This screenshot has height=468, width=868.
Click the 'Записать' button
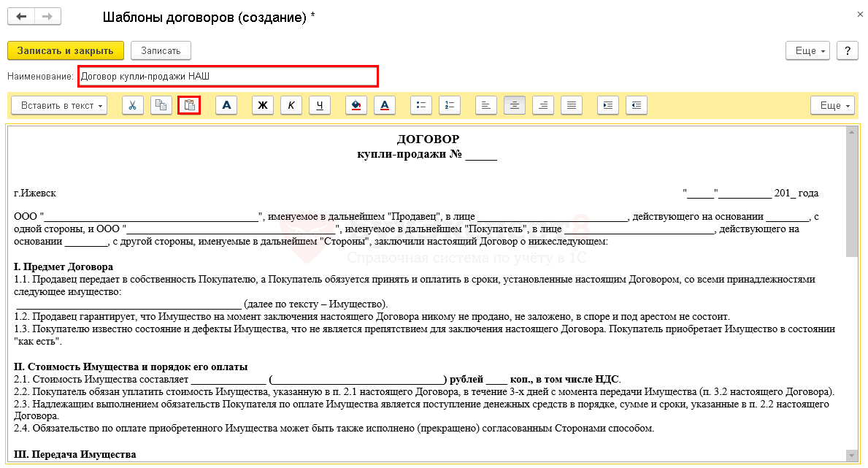[161, 50]
